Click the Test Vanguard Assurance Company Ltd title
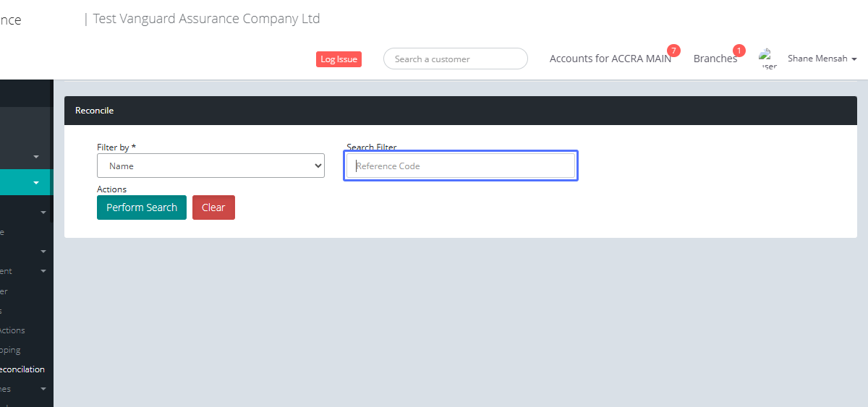The image size is (868, 407). pos(206,19)
